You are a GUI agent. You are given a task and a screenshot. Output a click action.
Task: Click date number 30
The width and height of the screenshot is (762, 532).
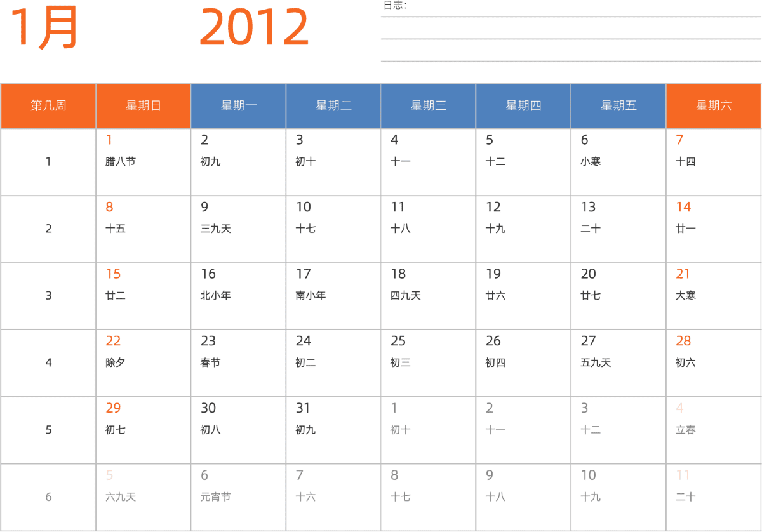[x=208, y=408]
